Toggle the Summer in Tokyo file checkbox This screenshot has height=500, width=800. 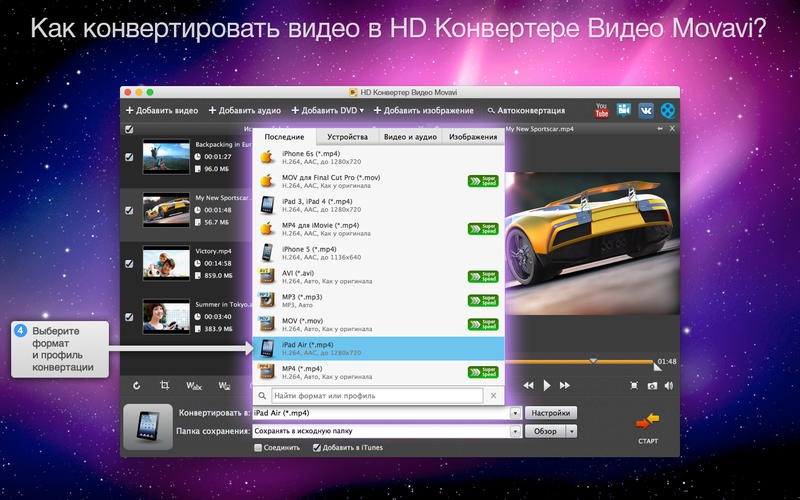pos(129,317)
